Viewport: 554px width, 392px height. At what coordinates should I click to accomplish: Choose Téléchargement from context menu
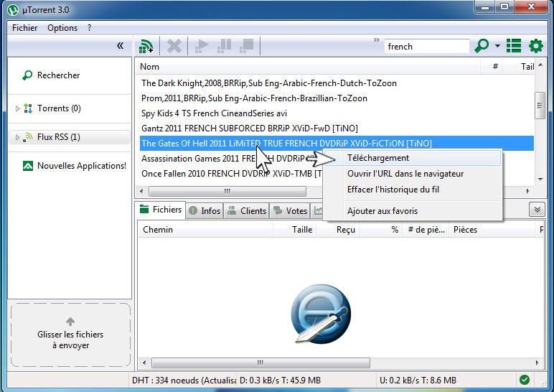pyautogui.click(x=413, y=158)
